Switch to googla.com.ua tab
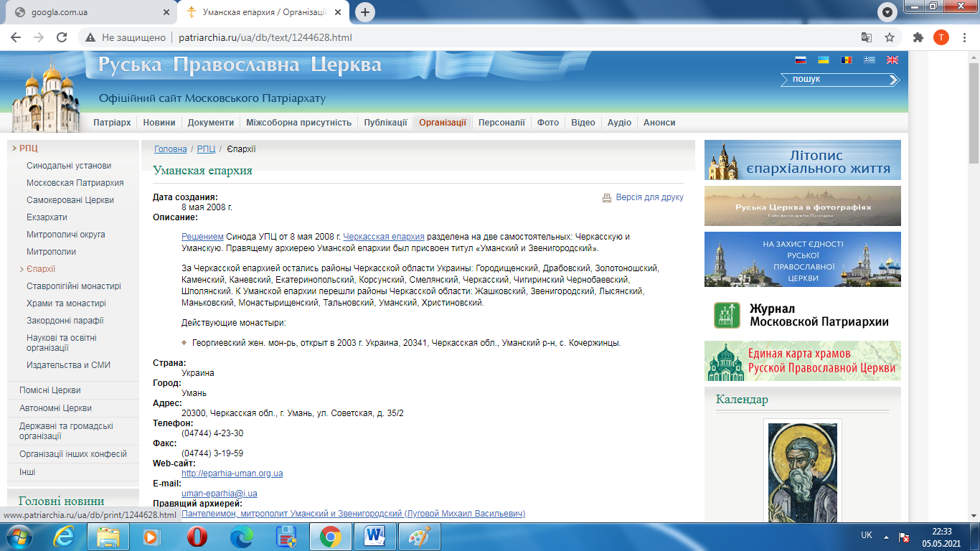This screenshot has height=551, width=980. coord(90,12)
